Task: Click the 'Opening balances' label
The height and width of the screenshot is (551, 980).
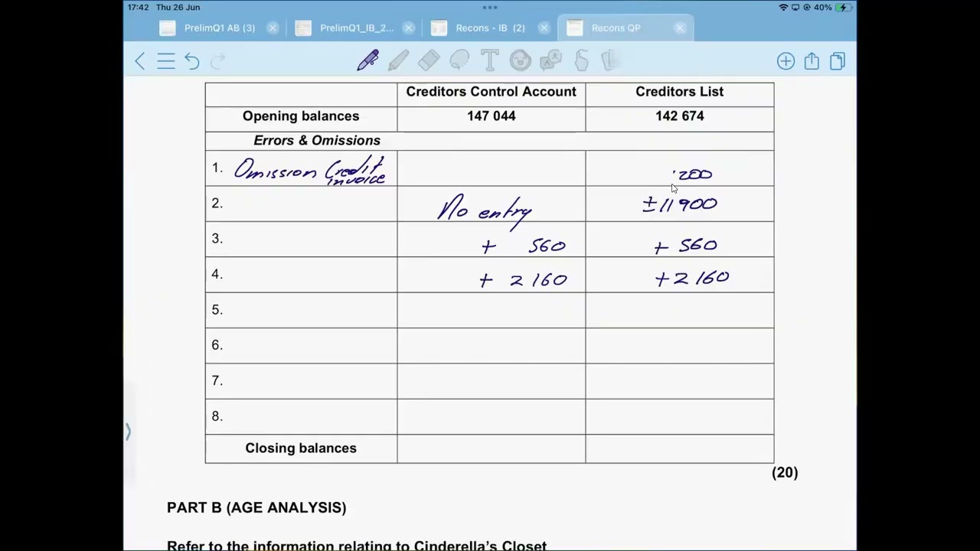Action: pos(301,116)
